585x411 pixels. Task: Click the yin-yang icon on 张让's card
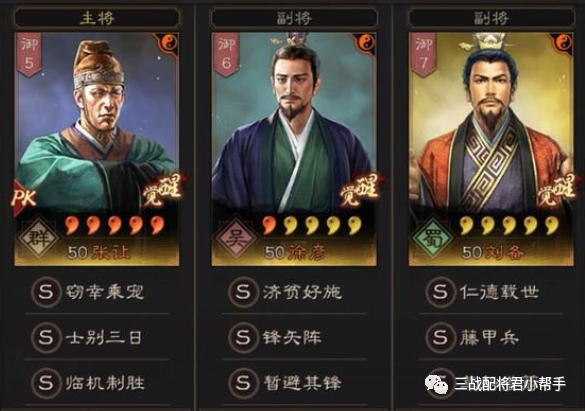pyautogui.click(x=169, y=42)
